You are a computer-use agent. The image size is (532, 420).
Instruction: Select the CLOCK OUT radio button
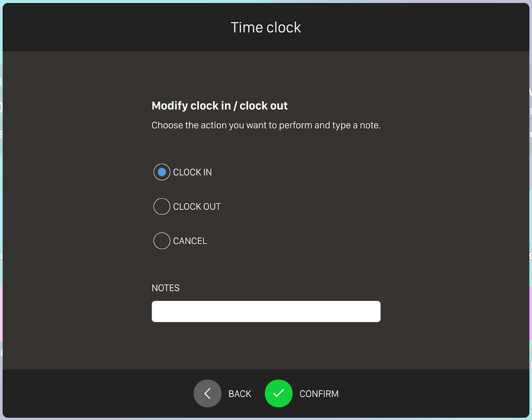pyautogui.click(x=162, y=206)
